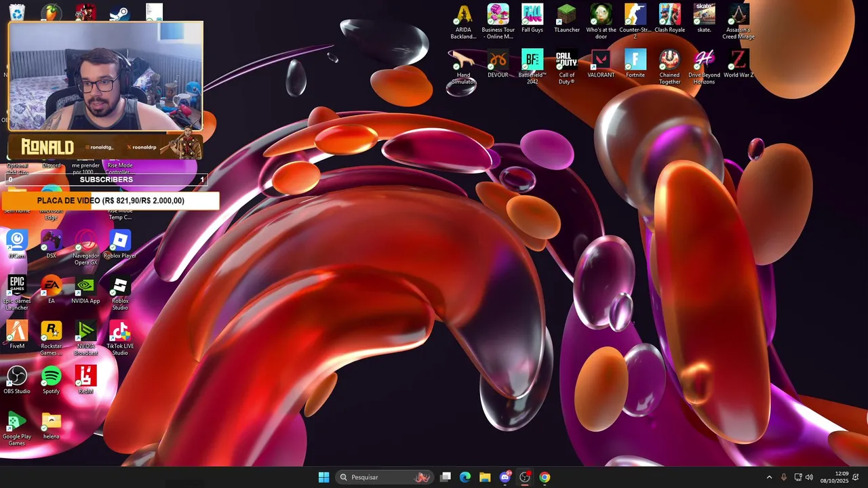Switch to Discord on the taskbar

505,477
